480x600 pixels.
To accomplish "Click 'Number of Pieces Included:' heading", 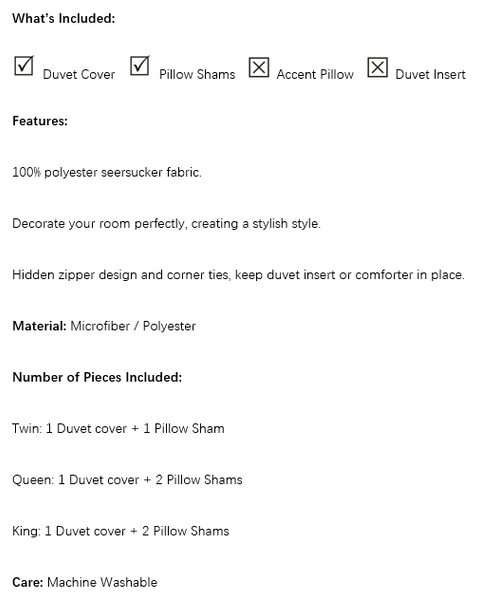I will pyautogui.click(x=97, y=377).
